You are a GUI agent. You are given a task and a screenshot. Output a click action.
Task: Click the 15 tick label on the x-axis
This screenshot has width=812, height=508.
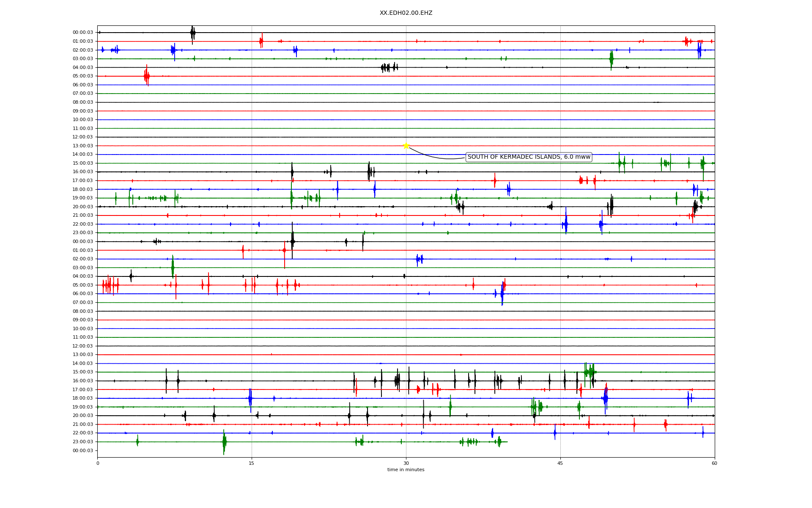coord(252,463)
